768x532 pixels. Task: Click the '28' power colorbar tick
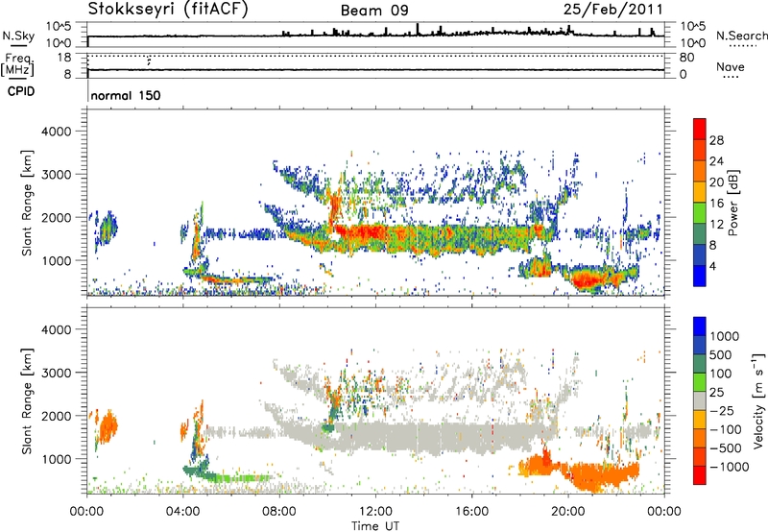click(x=716, y=140)
